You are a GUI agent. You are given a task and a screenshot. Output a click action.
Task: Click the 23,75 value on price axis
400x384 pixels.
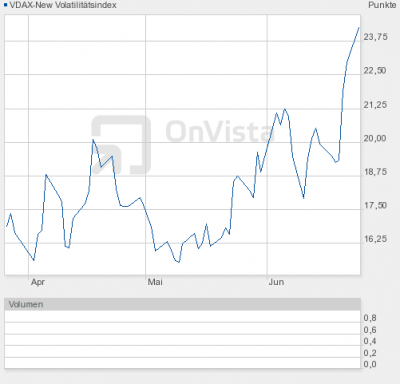coord(375,37)
